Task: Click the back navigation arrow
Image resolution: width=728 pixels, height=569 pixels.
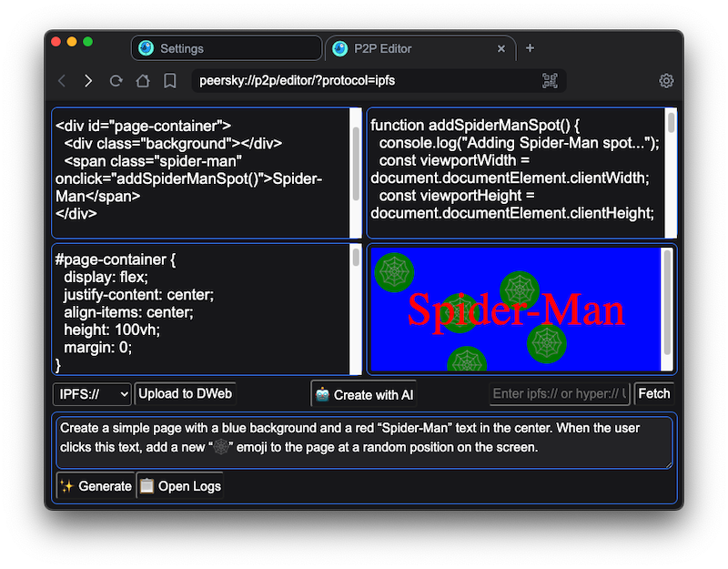Action: coord(62,81)
